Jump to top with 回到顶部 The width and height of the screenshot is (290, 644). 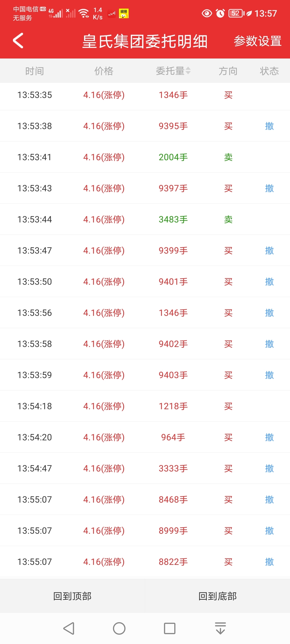73,596
